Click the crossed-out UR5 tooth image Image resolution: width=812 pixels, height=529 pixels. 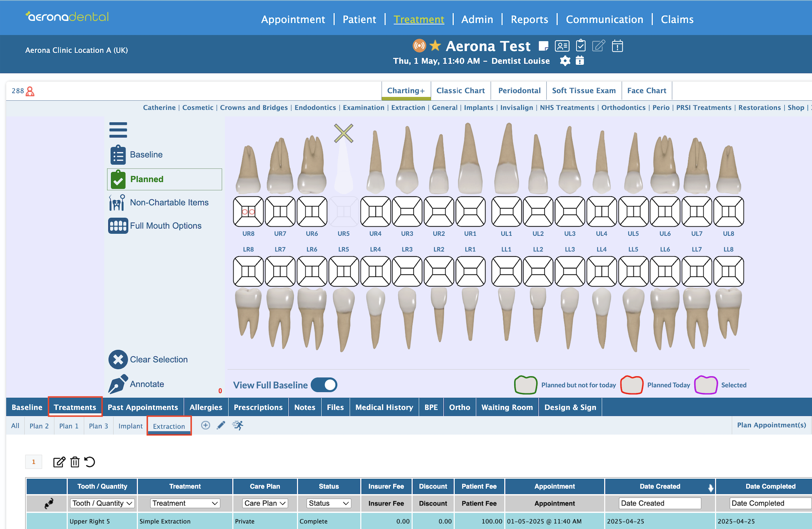tap(344, 160)
